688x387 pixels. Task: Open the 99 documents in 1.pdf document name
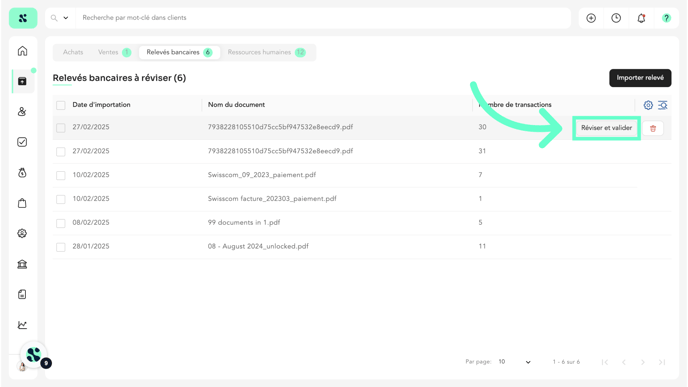[x=244, y=222]
